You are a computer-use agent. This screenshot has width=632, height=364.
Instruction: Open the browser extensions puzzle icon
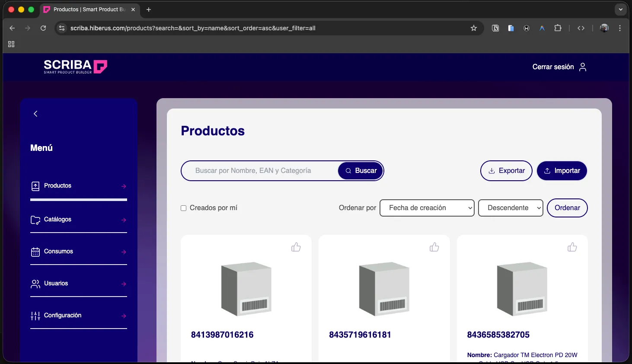point(558,28)
